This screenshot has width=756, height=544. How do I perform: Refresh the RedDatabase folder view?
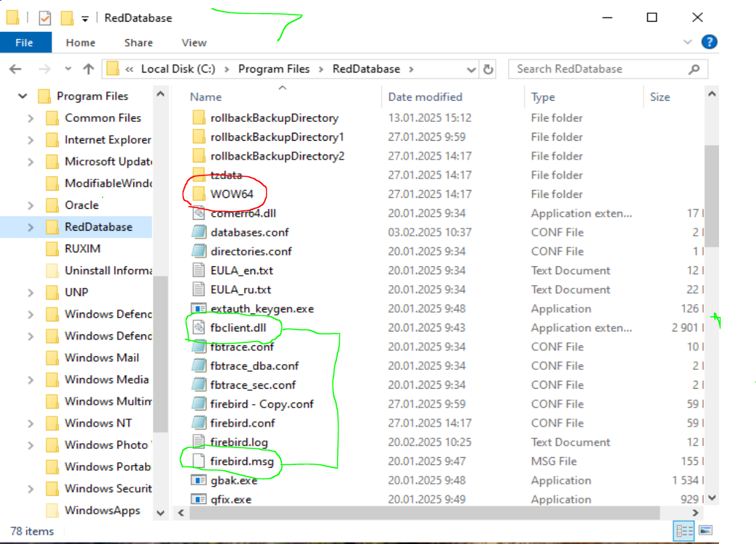(x=488, y=70)
